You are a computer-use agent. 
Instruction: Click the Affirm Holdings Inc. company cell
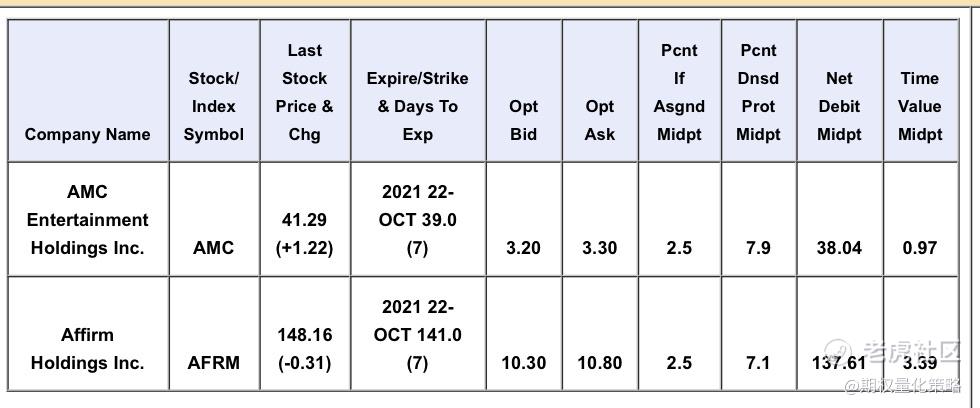tap(88, 348)
